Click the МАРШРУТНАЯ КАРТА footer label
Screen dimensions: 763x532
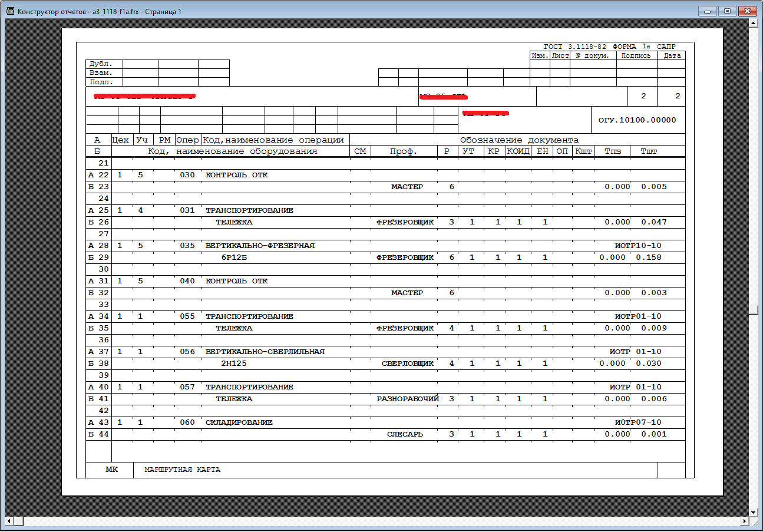[x=183, y=470]
